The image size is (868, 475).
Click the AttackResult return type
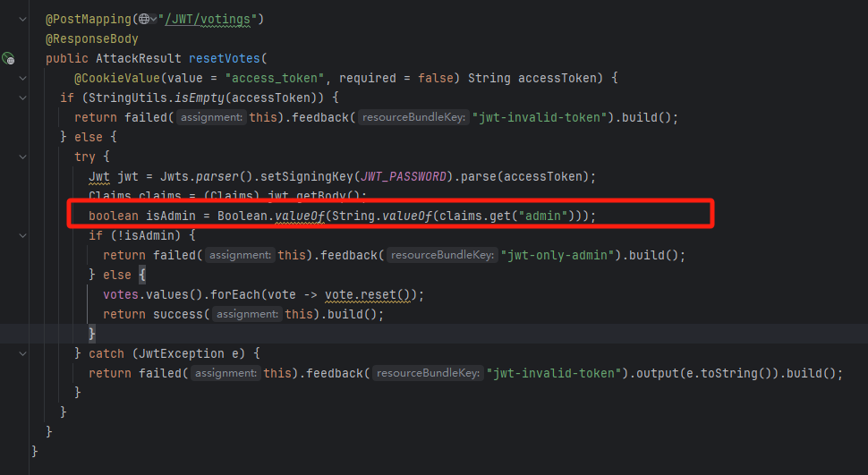click(139, 59)
